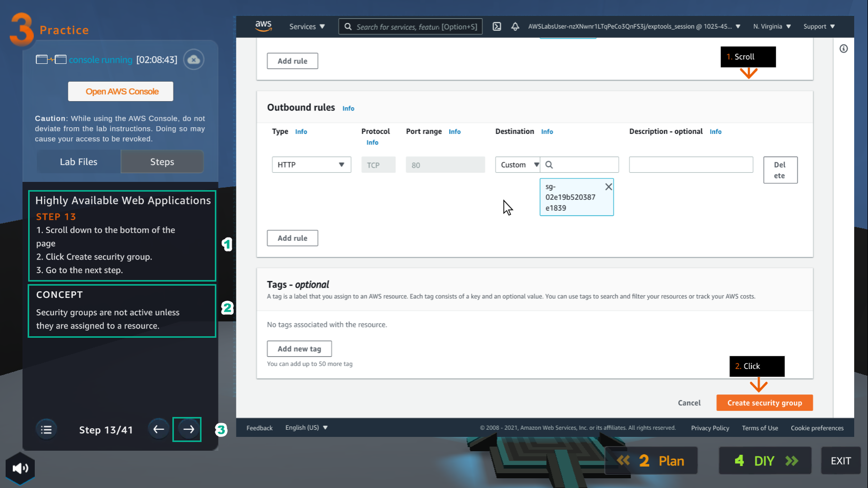Advance to the 4 DIY phase
Image resolution: width=868 pixels, height=488 pixels.
pyautogui.click(x=765, y=461)
